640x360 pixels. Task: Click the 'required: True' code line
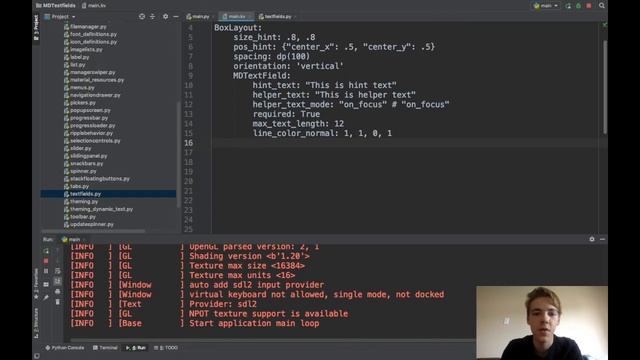286,114
